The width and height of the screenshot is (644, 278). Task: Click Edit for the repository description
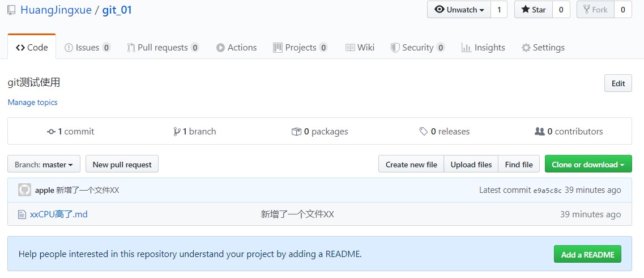click(x=618, y=83)
